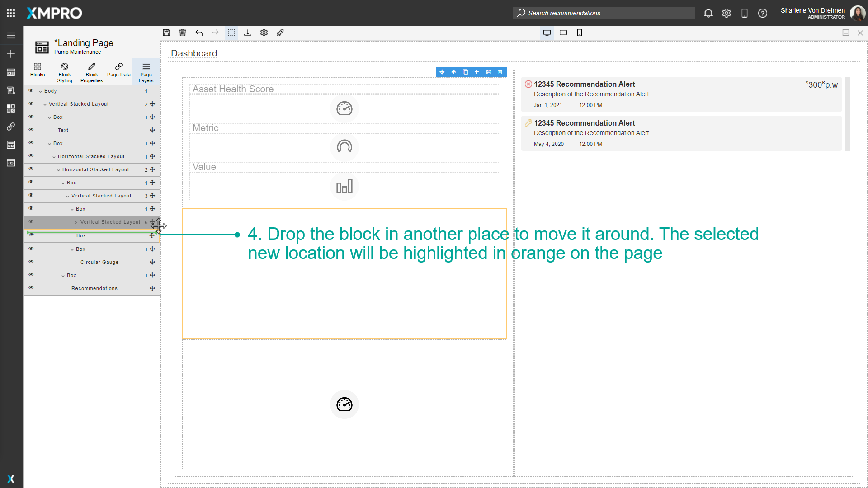Delete the selected block using blue trash icon
Image resolution: width=868 pixels, height=488 pixels.
(x=500, y=72)
